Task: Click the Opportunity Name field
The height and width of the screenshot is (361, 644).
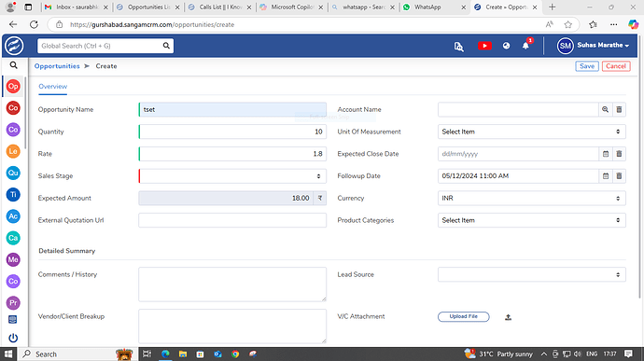Action: pyautogui.click(x=232, y=110)
